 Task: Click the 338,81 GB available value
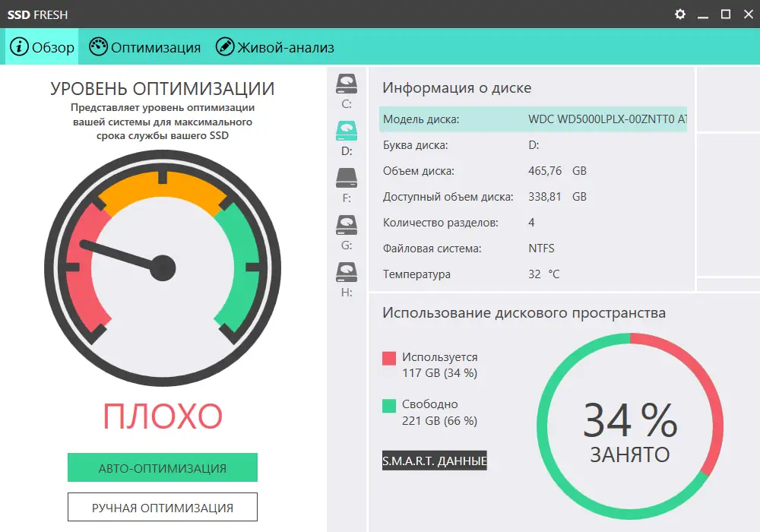tap(557, 196)
